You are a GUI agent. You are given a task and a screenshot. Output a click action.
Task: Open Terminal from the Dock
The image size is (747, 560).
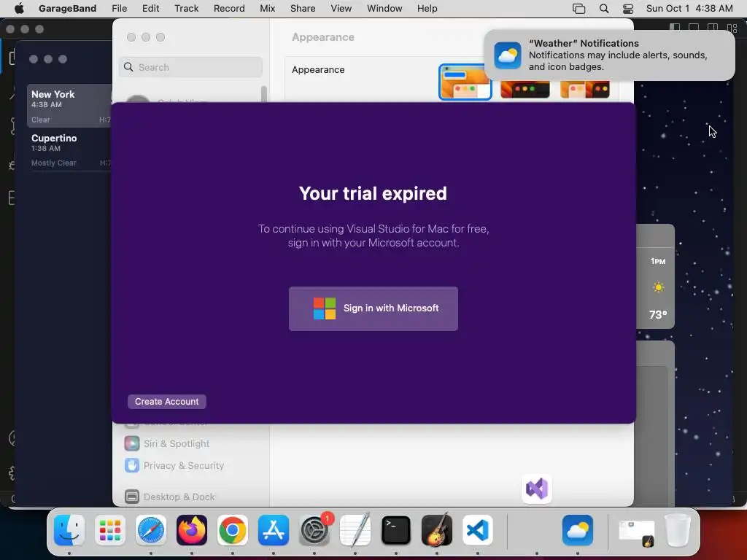(396, 530)
